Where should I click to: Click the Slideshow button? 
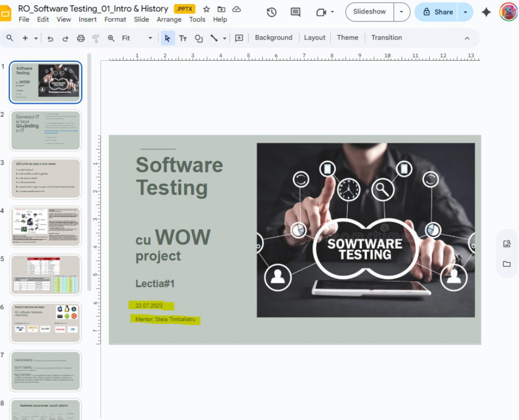(x=370, y=12)
